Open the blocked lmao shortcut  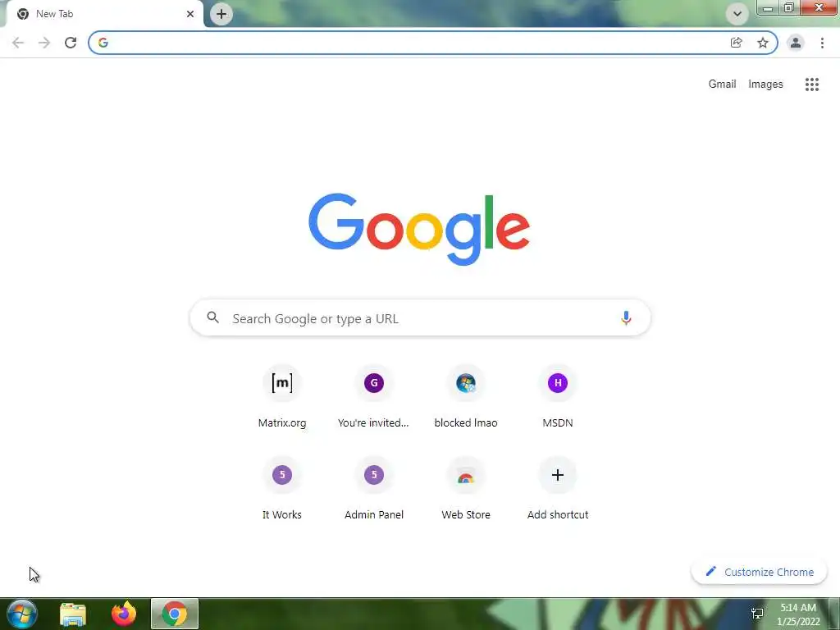click(x=466, y=396)
